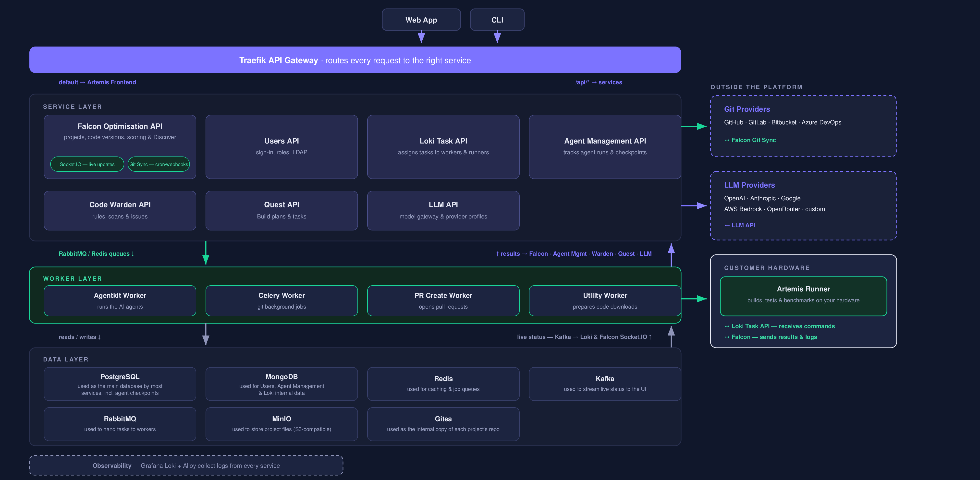Click the Gitea data store card
The width and height of the screenshot is (980, 480).
pos(443,424)
